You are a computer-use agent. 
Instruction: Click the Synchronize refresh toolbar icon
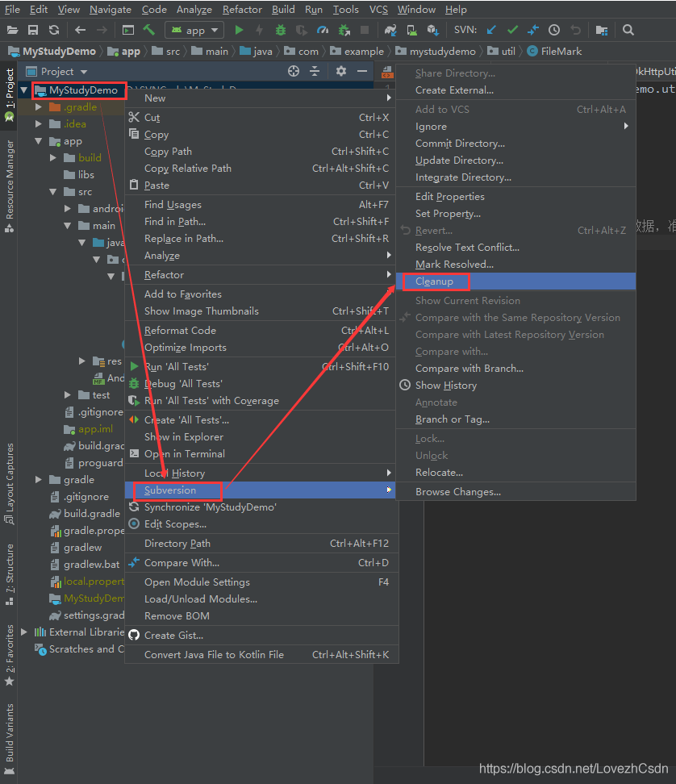(54, 30)
